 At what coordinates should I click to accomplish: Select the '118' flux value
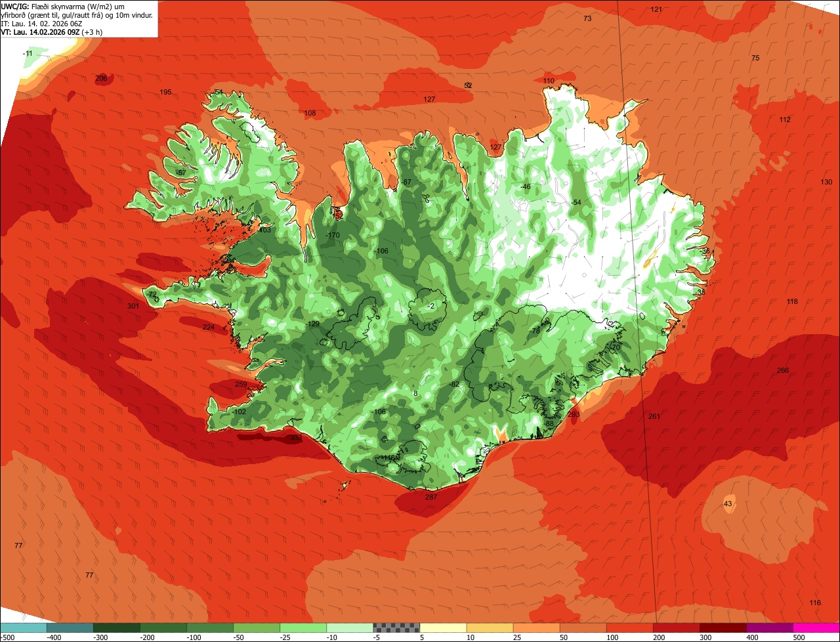coord(792,301)
